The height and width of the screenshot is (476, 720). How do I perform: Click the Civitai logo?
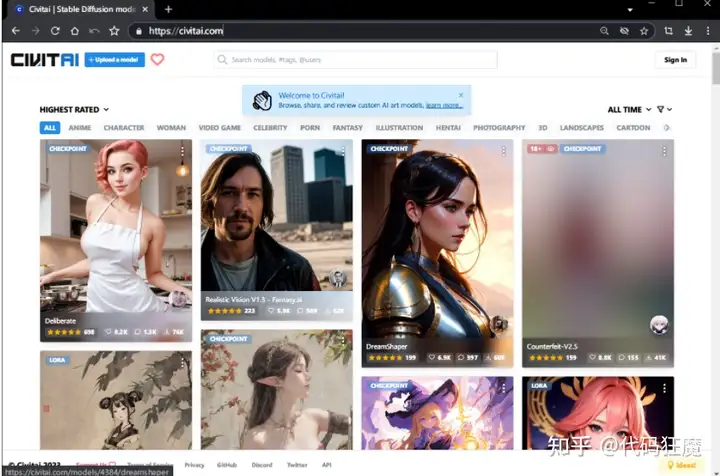(x=45, y=60)
